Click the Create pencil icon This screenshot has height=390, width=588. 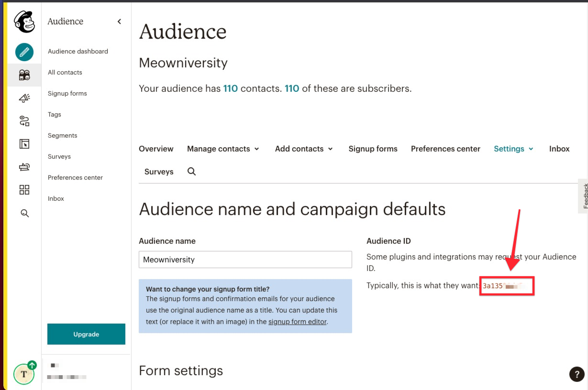[x=24, y=52]
